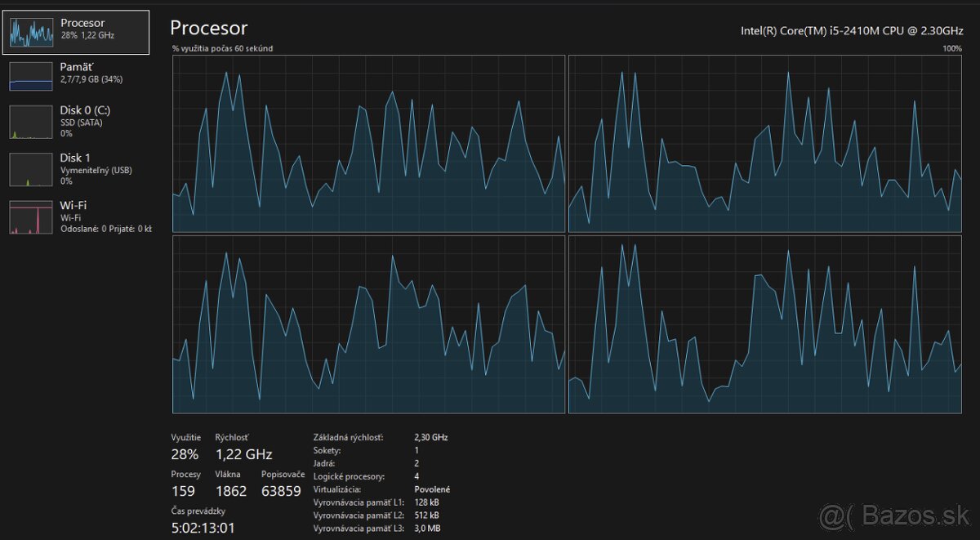Click the Popisovače count 63859
The height and width of the screenshot is (540, 980).
(x=282, y=491)
